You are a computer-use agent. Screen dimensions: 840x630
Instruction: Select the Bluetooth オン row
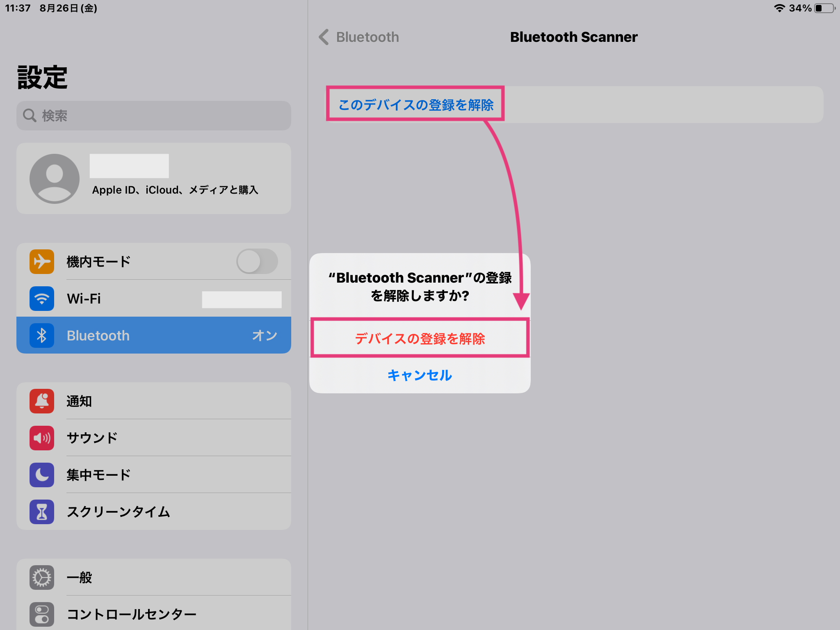pos(154,335)
